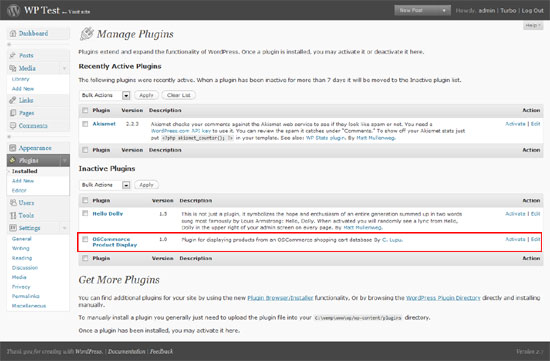Open Media Library submenu item
This screenshot has height=361, width=550.
(x=21, y=79)
